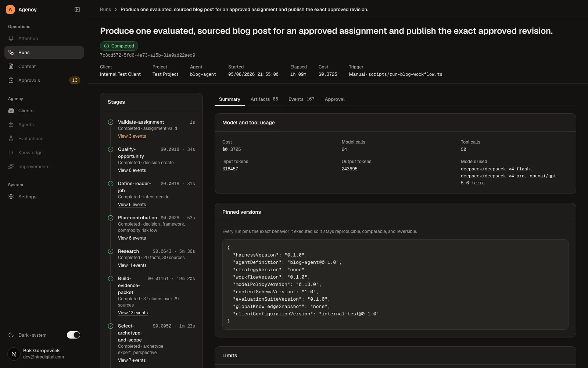Click the Content document icon
The width and height of the screenshot is (588, 368).
point(11,66)
